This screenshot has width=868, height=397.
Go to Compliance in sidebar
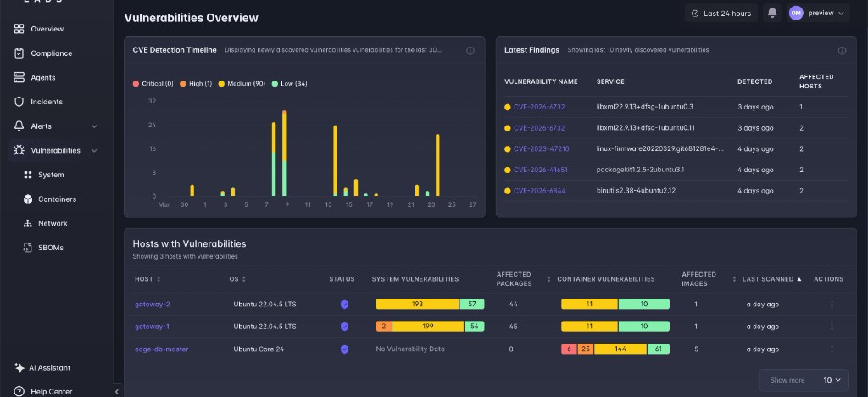(52, 53)
